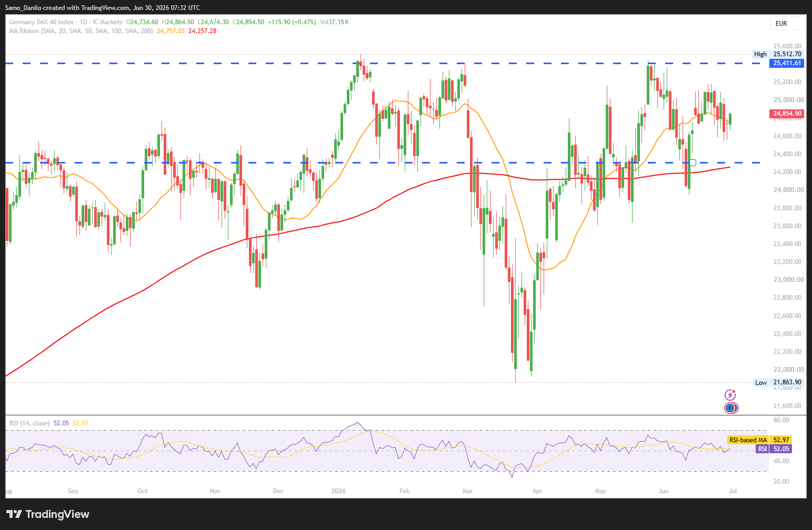Click the front EU flag economic event icon

(729, 407)
